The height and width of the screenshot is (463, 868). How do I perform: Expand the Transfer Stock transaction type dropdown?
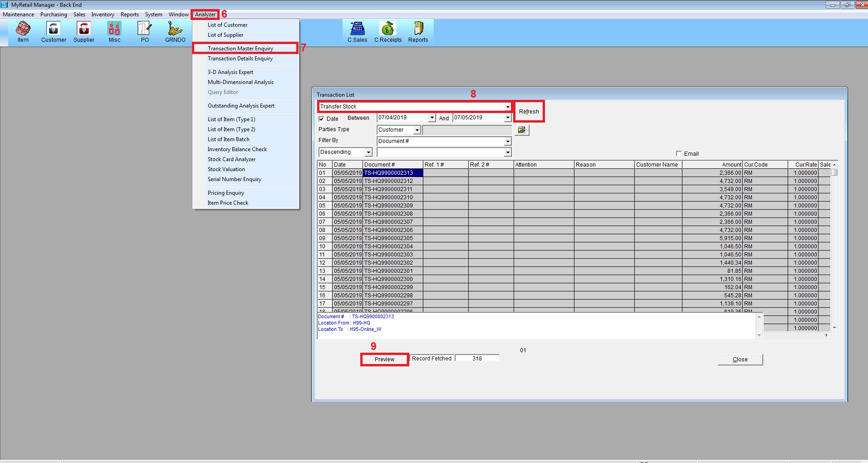point(507,107)
